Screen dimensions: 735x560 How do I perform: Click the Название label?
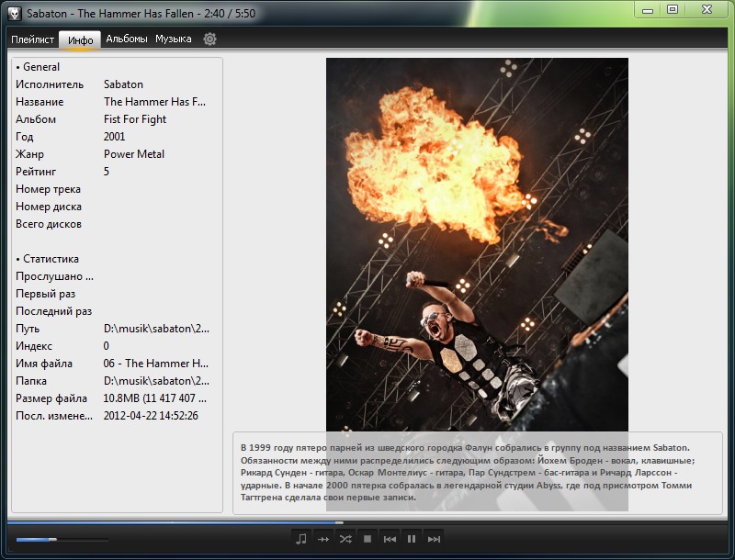point(40,102)
